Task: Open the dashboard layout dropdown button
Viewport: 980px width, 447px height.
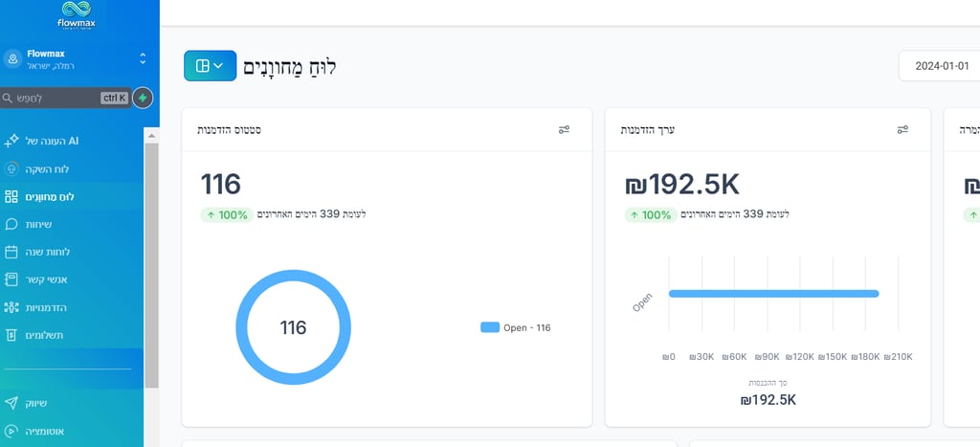Action: (210, 66)
